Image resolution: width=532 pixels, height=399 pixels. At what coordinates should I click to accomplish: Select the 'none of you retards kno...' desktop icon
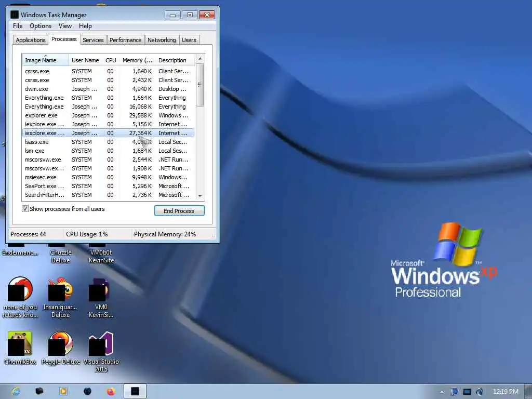click(x=20, y=297)
